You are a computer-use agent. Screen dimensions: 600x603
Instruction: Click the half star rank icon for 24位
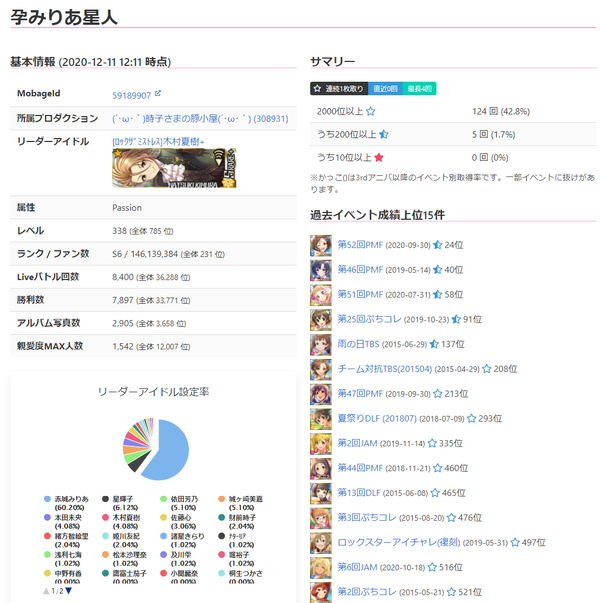pos(437,245)
